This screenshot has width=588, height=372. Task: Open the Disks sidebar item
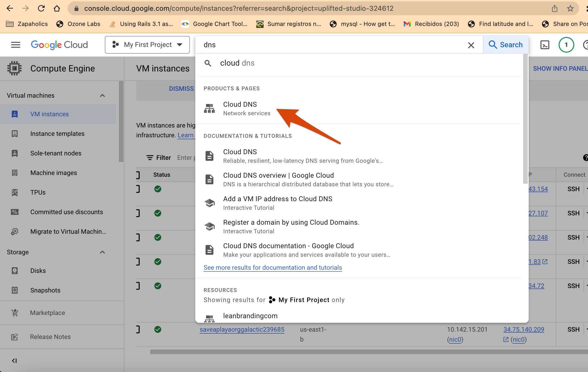click(38, 271)
